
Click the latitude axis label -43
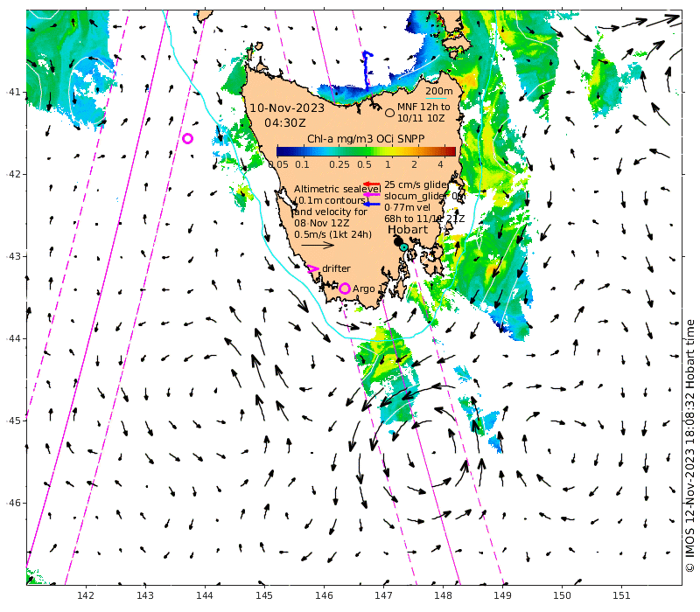[x=13, y=256]
